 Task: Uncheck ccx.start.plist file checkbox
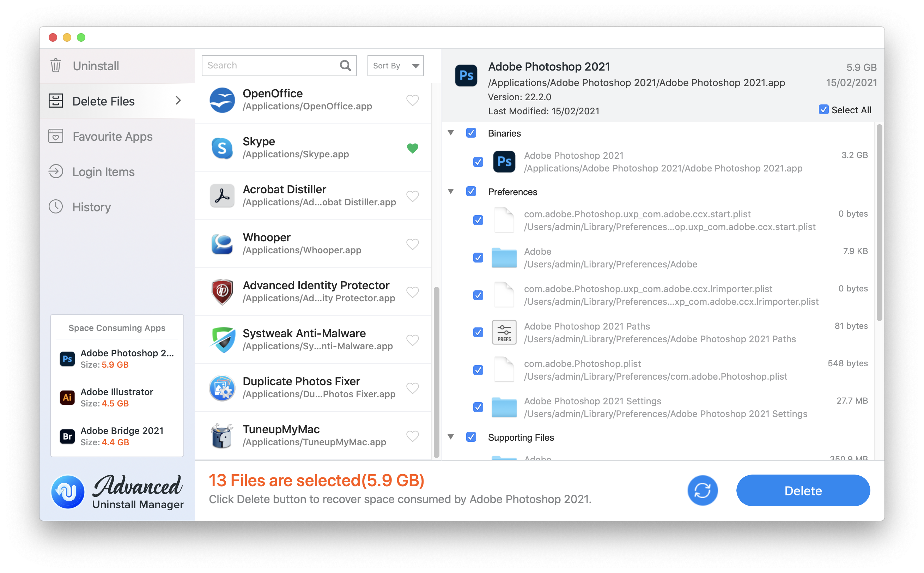point(478,220)
